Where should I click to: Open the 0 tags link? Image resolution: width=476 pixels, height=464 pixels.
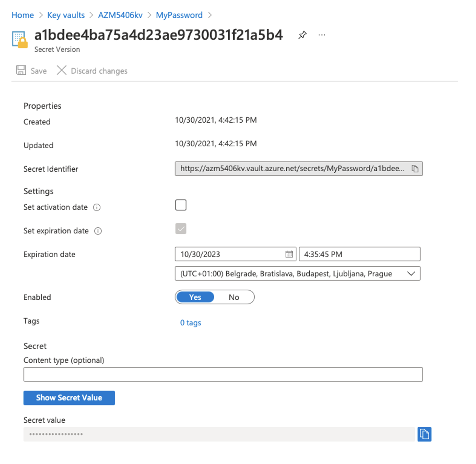(190, 322)
